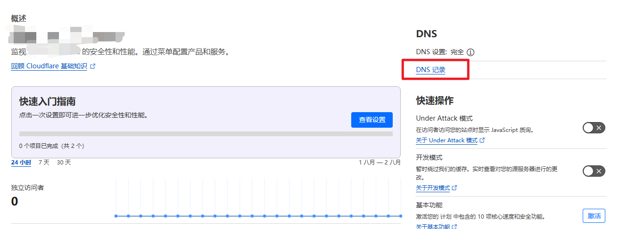Click external-link icon after 关于 Under Attack 模式

[x=482, y=140]
